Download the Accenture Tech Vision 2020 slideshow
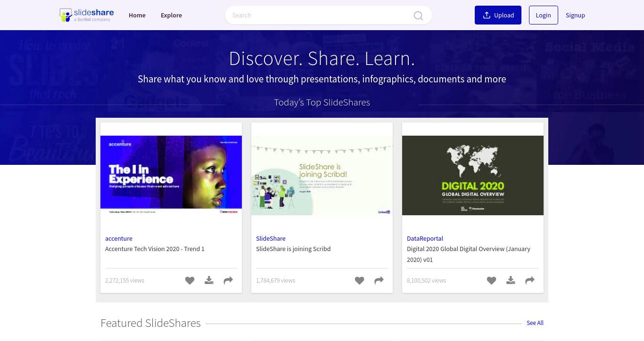 coord(209,281)
